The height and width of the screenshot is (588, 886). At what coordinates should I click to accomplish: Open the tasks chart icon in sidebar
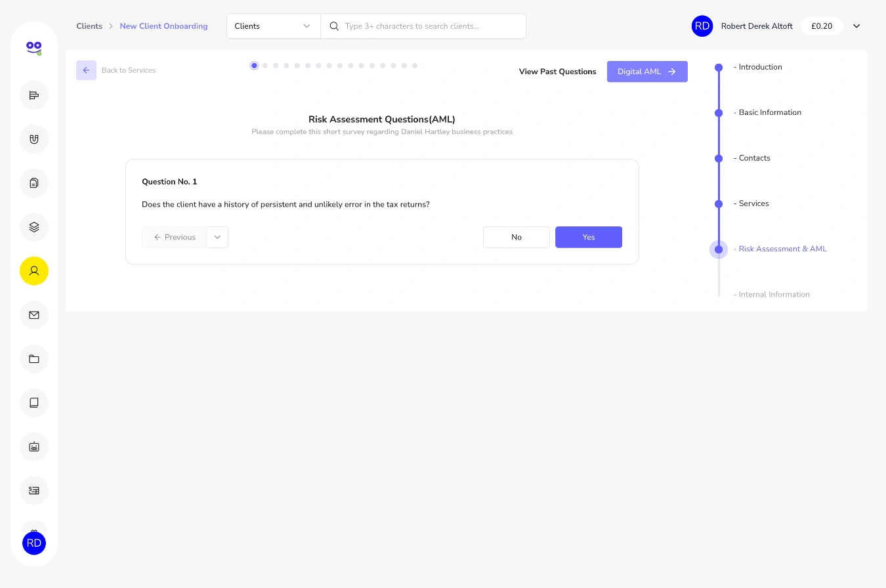(34, 95)
